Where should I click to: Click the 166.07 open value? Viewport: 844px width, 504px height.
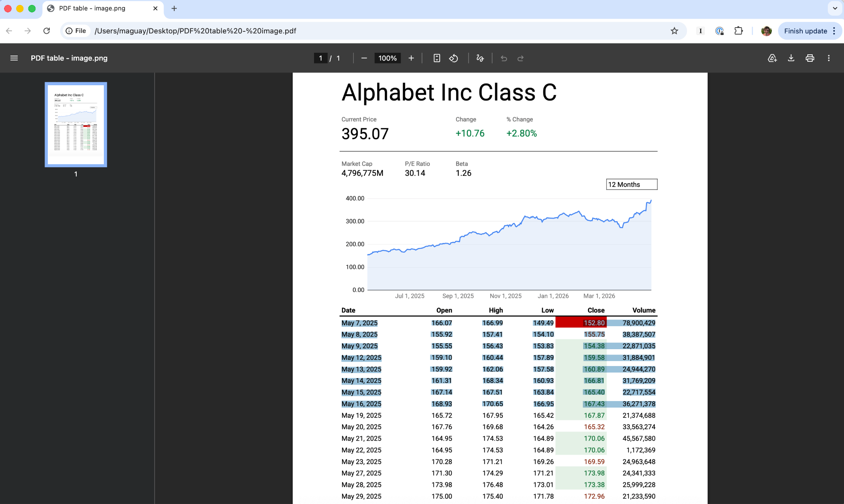click(442, 323)
